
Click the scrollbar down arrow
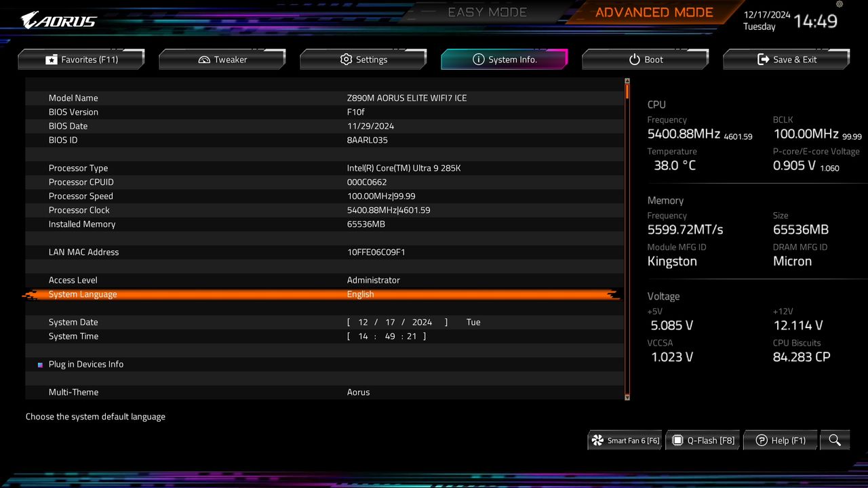[x=627, y=397]
